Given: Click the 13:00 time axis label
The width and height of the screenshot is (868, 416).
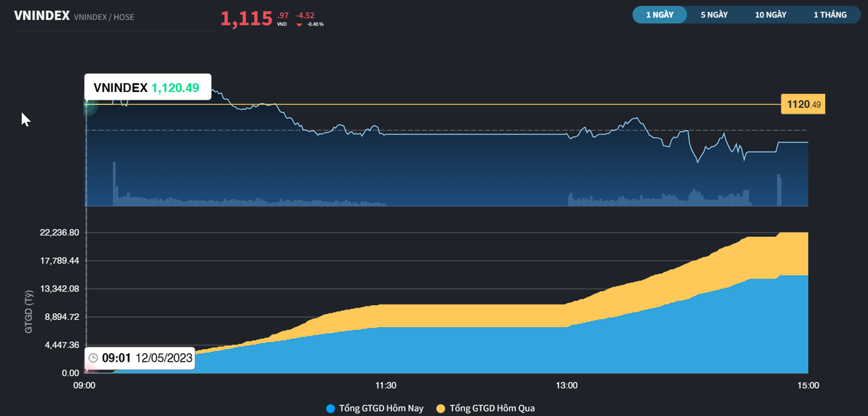Looking at the screenshot, I should [x=566, y=386].
